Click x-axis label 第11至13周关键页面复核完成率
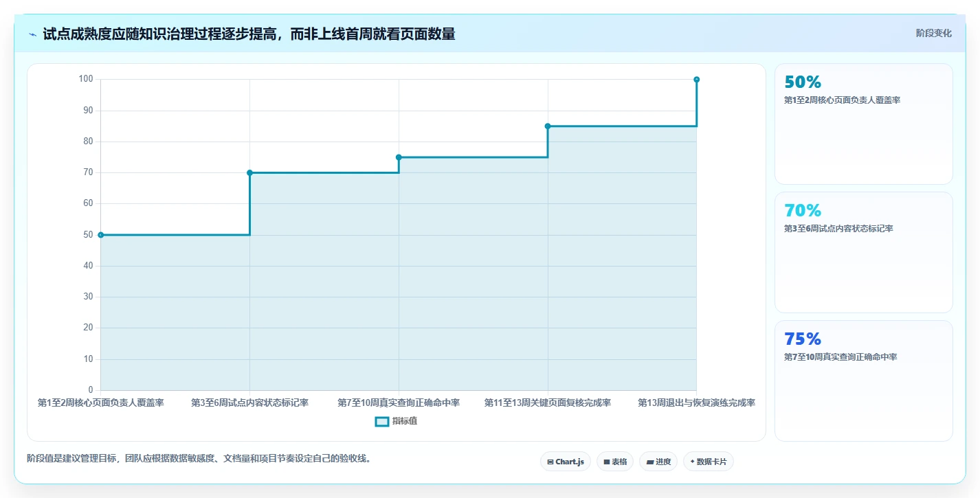The image size is (980, 498). click(548, 403)
